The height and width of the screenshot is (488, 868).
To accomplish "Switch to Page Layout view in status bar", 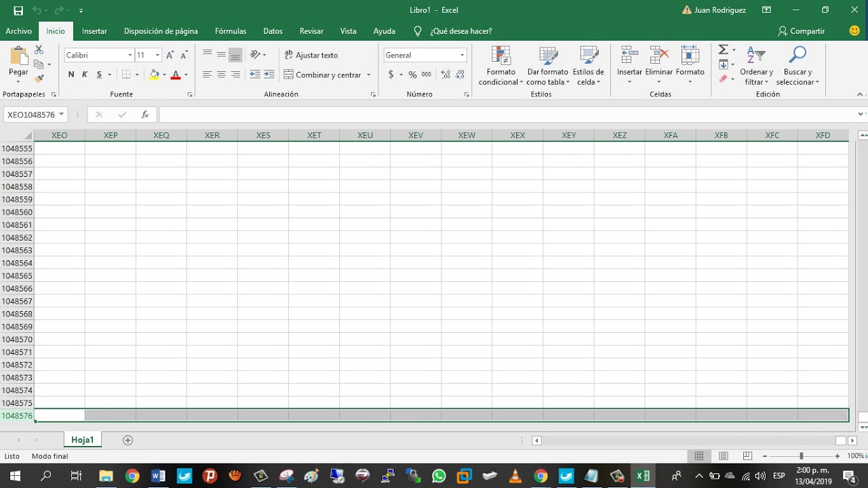I will tap(724, 456).
